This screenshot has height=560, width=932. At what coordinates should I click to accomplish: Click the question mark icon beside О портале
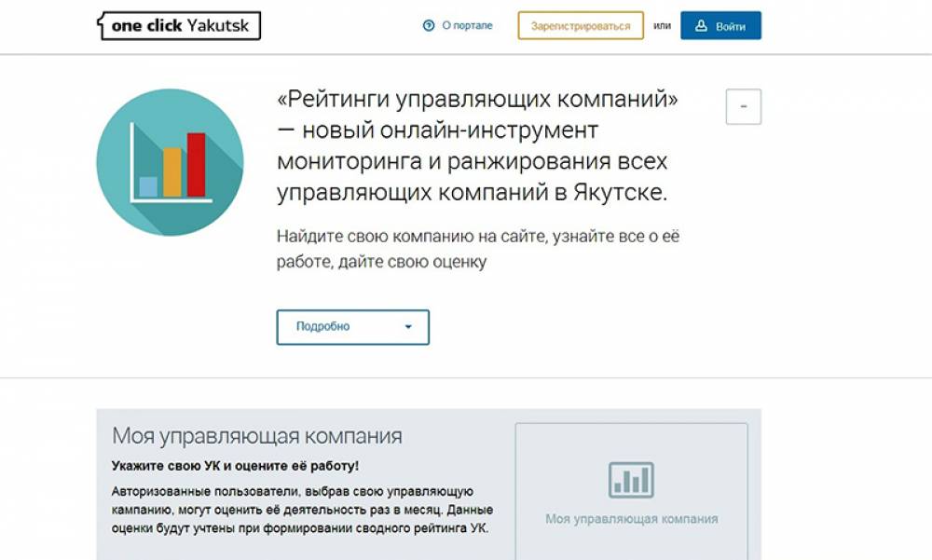[x=429, y=26]
